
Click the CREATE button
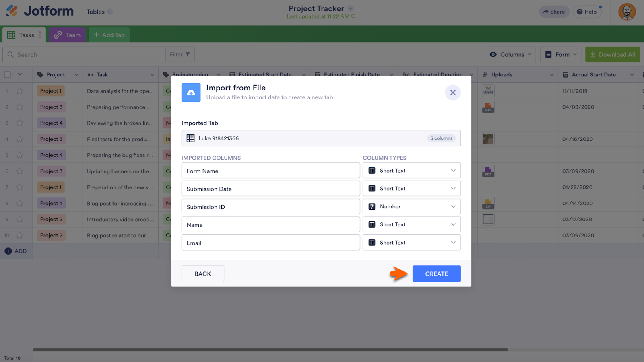point(436,274)
